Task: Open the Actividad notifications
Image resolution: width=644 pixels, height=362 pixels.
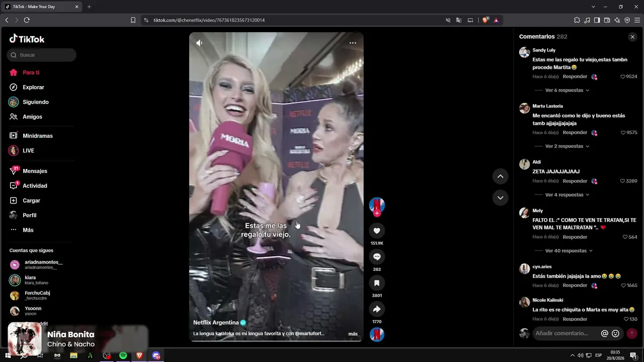Action: pyautogui.click(x=35, y=186)
